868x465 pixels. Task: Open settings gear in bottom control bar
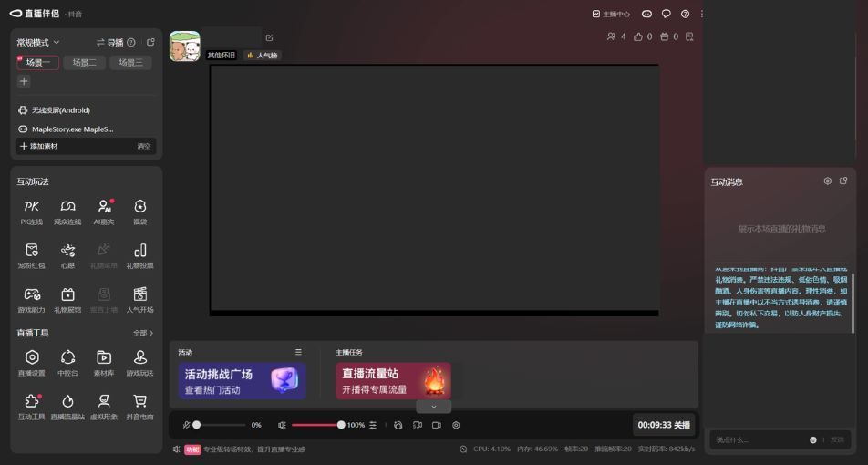tap(456, 425)
